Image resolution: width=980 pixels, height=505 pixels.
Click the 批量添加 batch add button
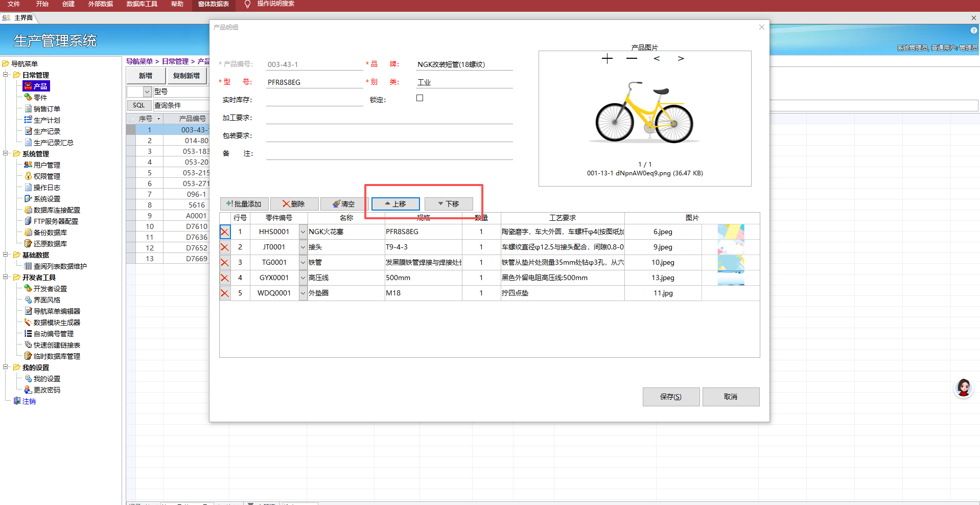pos(244,204)
